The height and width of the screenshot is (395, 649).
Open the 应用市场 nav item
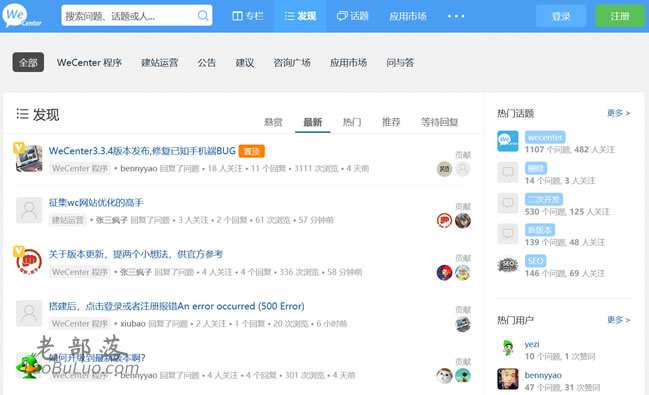(408, 16)
